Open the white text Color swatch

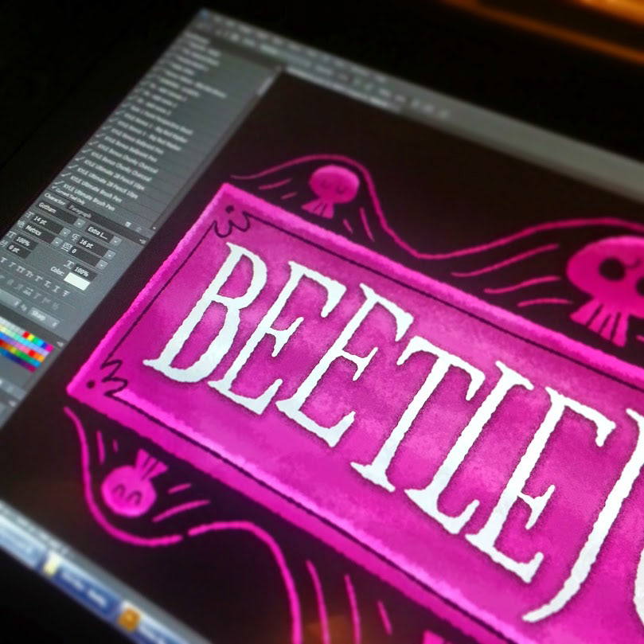[x=76, y=281]
